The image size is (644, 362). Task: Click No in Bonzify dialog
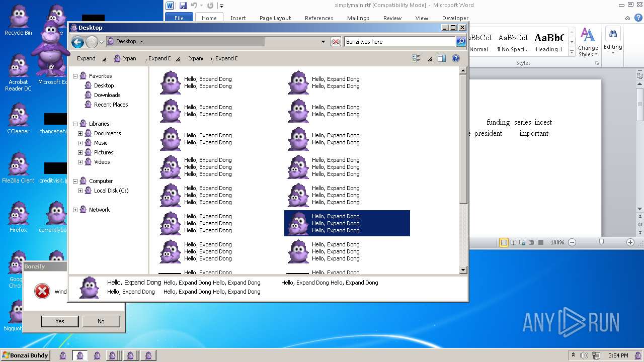click(101, 321)
